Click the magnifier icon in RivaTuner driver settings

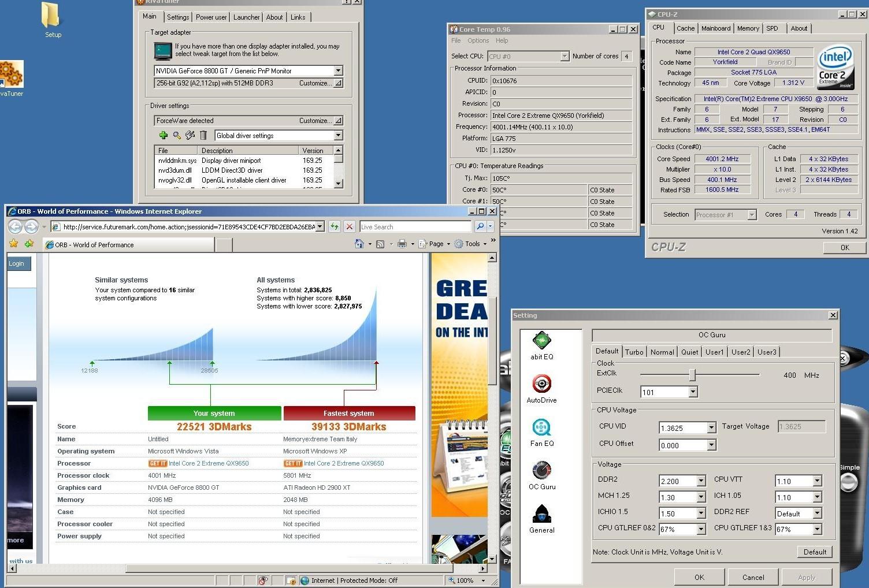pos(177,135)
